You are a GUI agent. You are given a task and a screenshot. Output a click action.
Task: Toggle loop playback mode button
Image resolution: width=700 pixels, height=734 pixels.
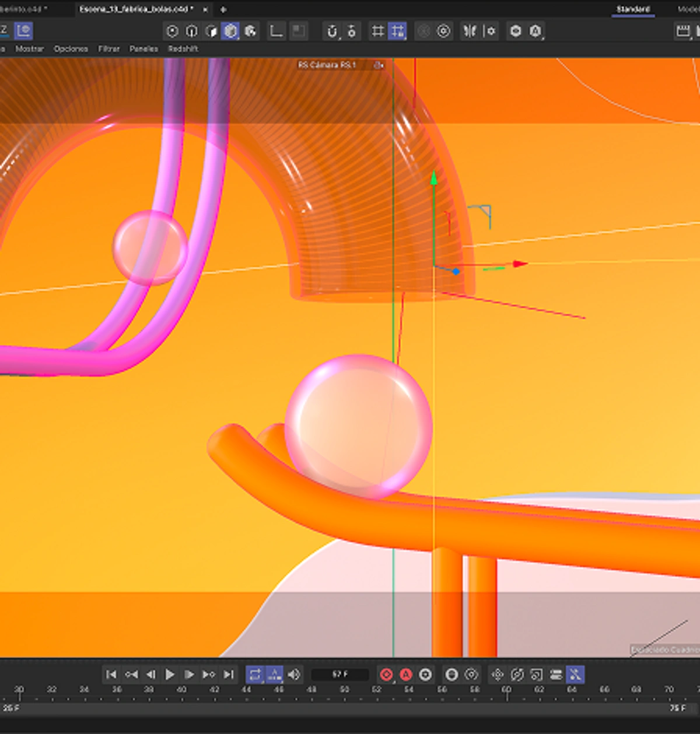tap(255, 675)
